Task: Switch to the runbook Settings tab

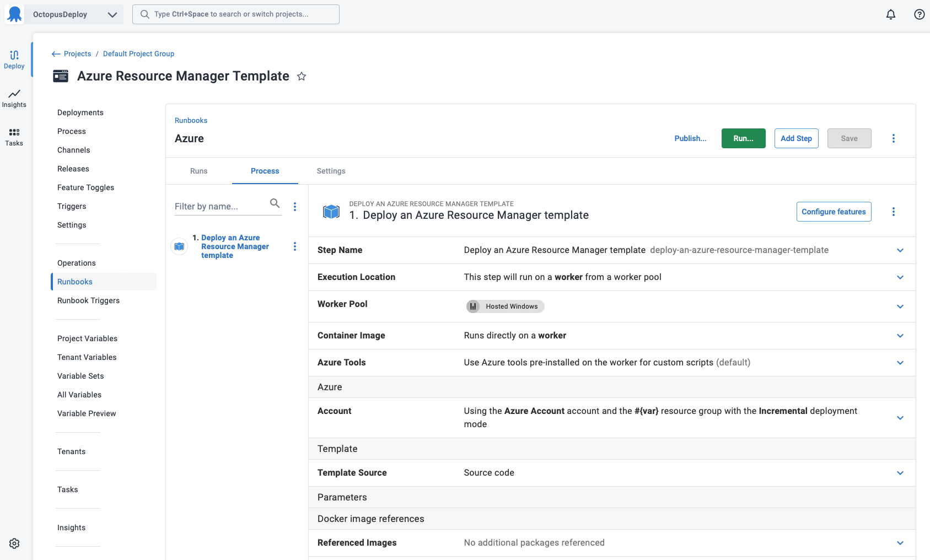Action: coord(331,171)
